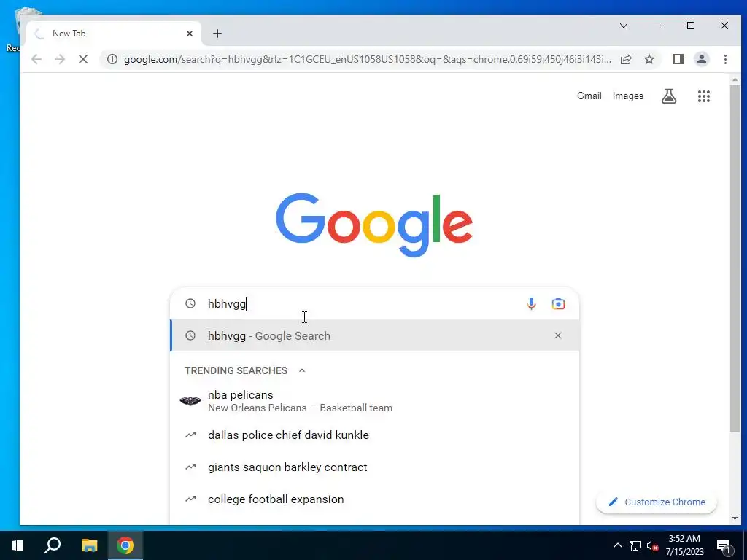This screenshot has height=560, width=747.
Task: Select hbhvgg - Google Search suggestion
Action: click(x=375, y=335)
